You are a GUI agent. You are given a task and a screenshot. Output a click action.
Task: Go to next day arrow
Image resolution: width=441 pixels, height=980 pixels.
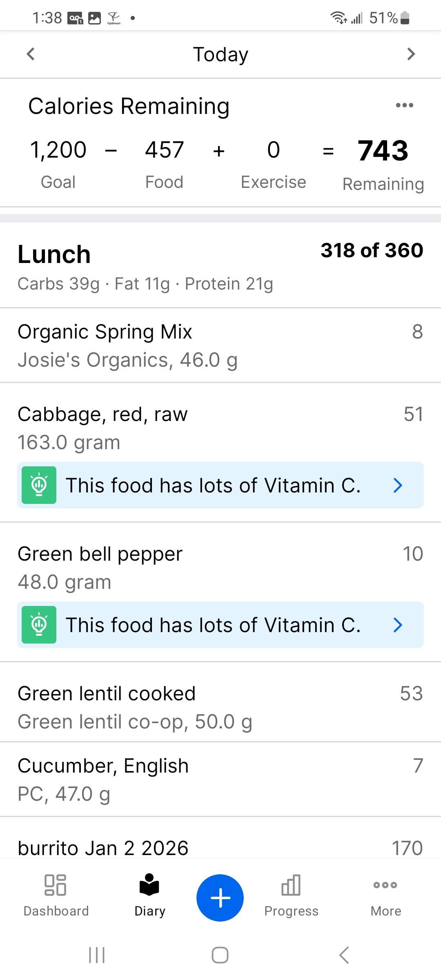pos(411,54)
